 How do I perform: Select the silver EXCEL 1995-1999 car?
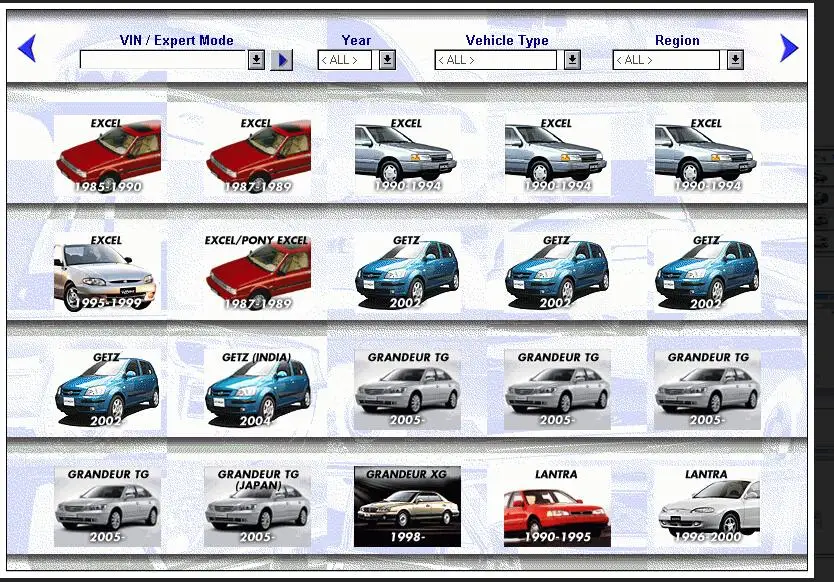[x=107, y=272]
